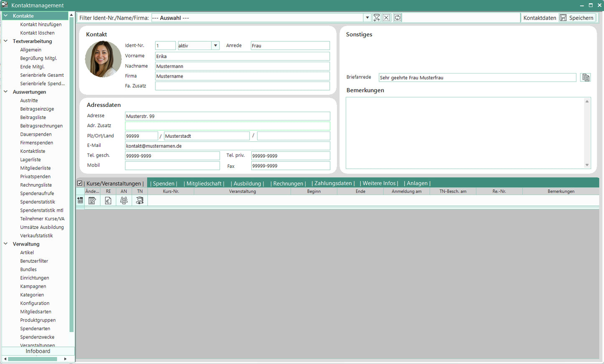Screen dimensions: 604x364
Task: Open the Filter Ident-Nr./Name/Firma dropdown
Action: tap(367, 18)
